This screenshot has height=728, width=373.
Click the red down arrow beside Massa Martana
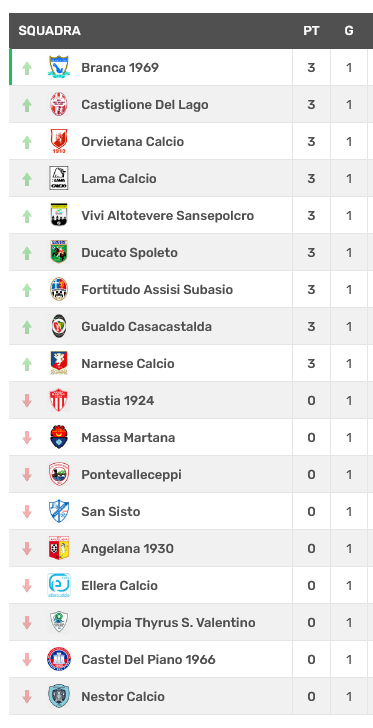click(27, 437)
